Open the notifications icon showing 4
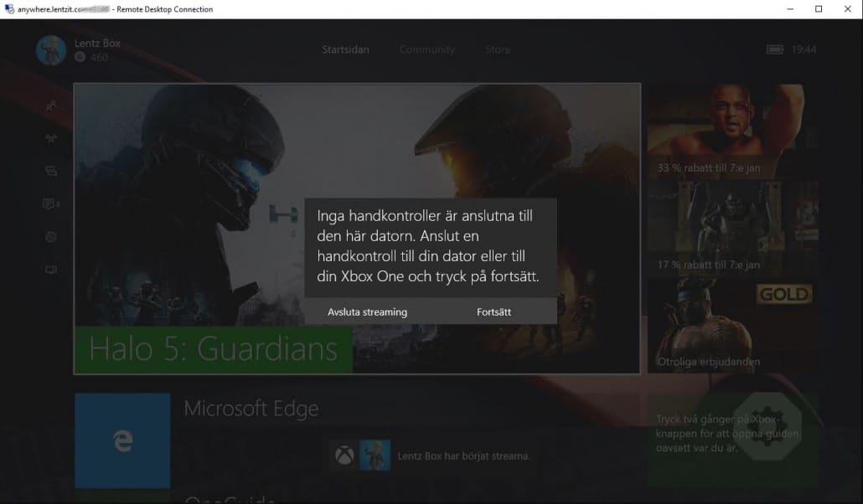The width and height of the screenshot is (863, 504). tap(51, 204)
